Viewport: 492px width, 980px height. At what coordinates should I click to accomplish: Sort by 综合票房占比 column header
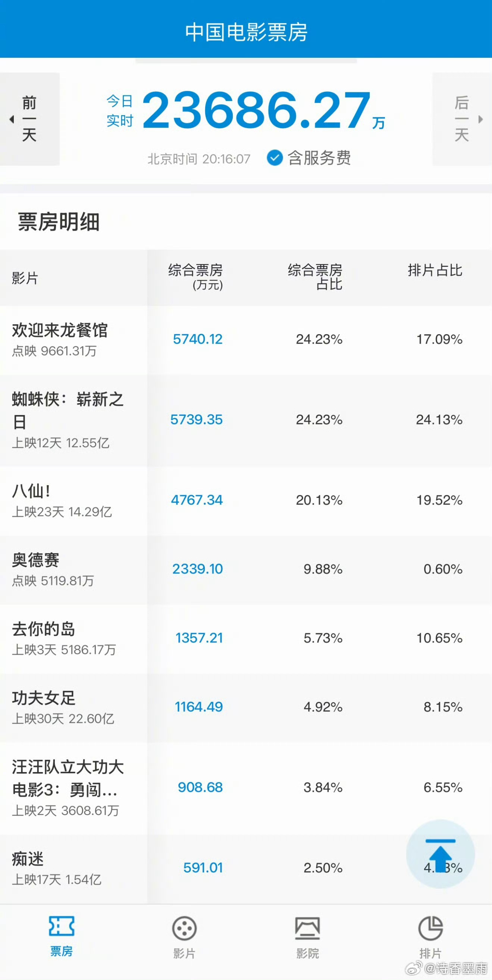click(315, 277)
